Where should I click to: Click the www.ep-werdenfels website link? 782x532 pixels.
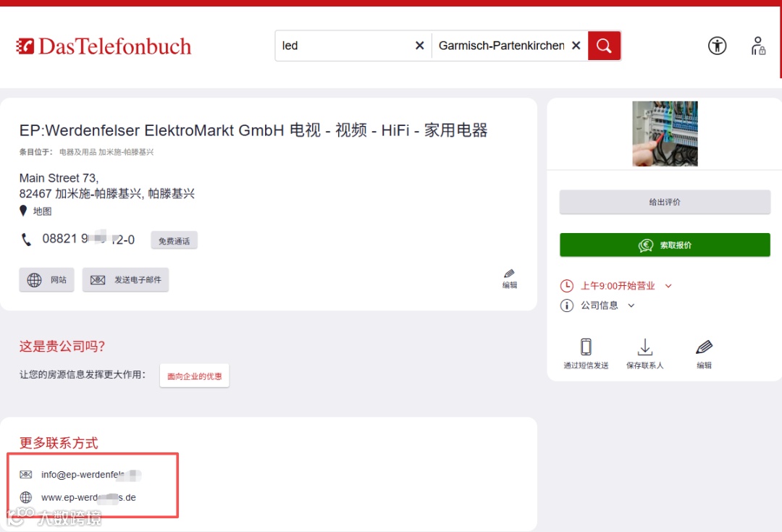(x=89, y=497)
